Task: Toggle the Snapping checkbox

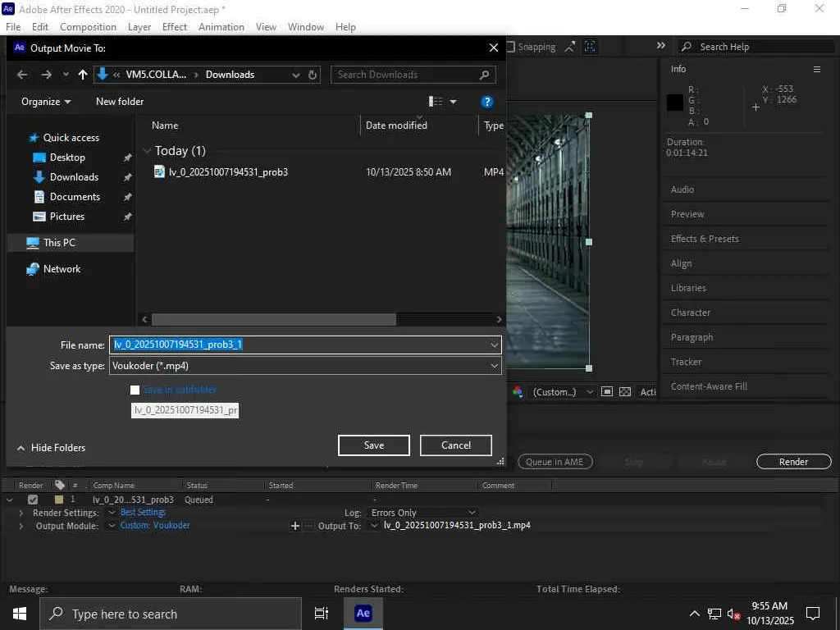Action: (511, 48)
